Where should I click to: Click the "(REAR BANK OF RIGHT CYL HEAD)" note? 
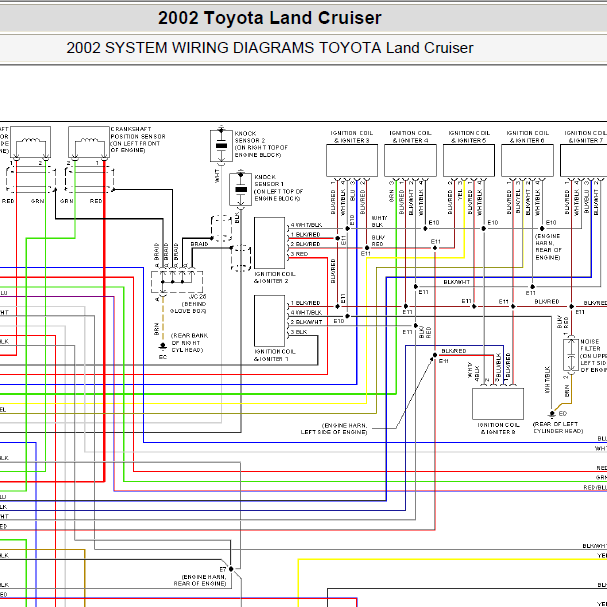[x=189, y=343]
